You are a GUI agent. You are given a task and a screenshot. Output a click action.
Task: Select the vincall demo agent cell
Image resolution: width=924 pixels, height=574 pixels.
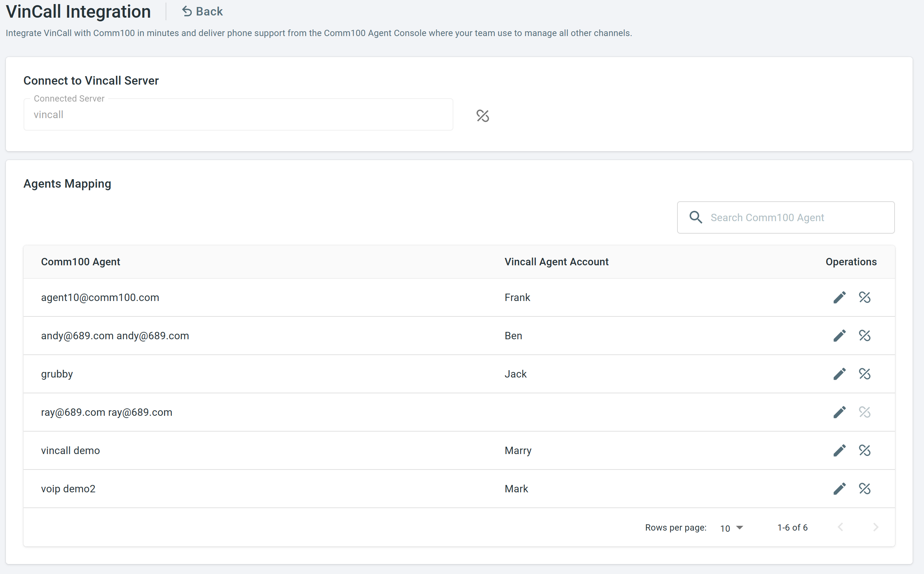[x=70, y=451]
